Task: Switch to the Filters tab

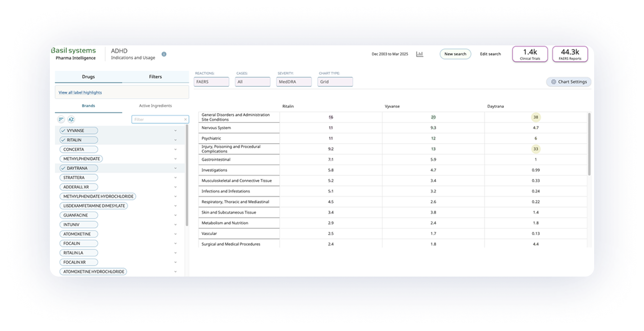Action: point(155,77)
